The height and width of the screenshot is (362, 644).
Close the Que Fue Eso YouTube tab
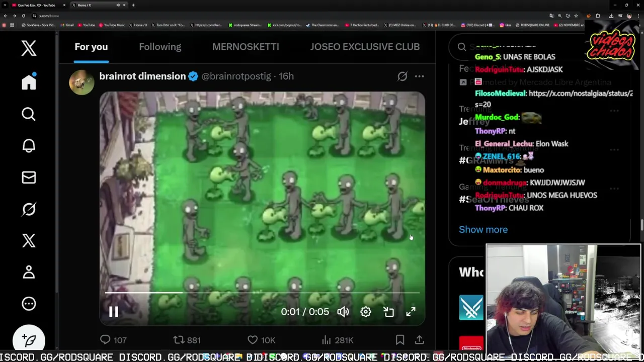click(64, 5)
